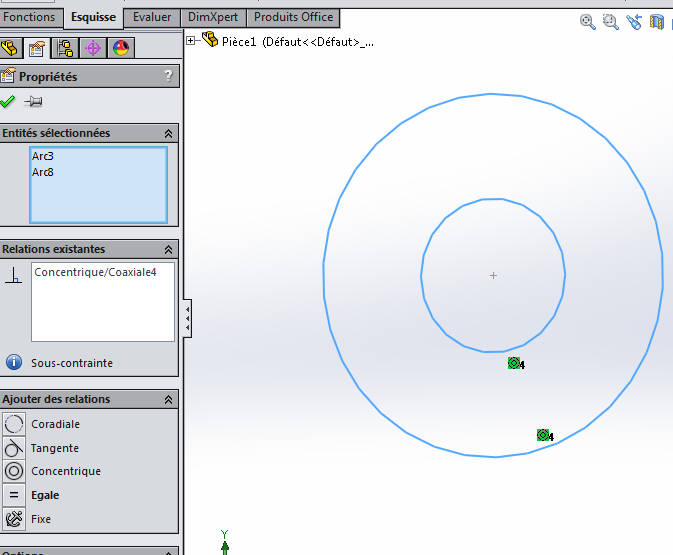Select Arc3 in selected entities list
The image size is (673, 555).
[43, 156]
